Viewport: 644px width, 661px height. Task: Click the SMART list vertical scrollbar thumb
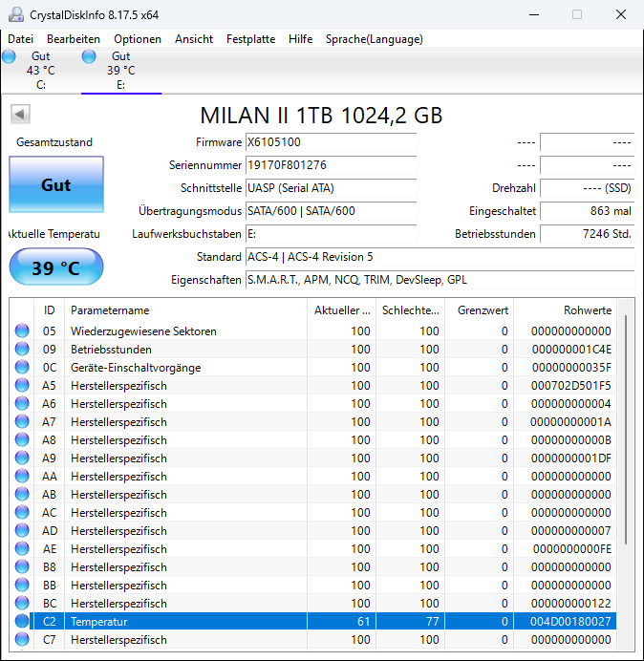point(626,430)
